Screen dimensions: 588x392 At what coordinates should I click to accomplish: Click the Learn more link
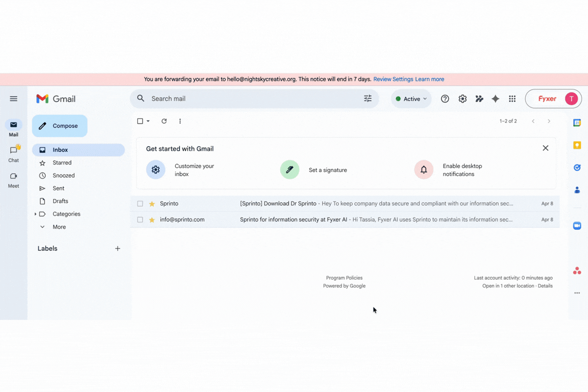point(430,79)
